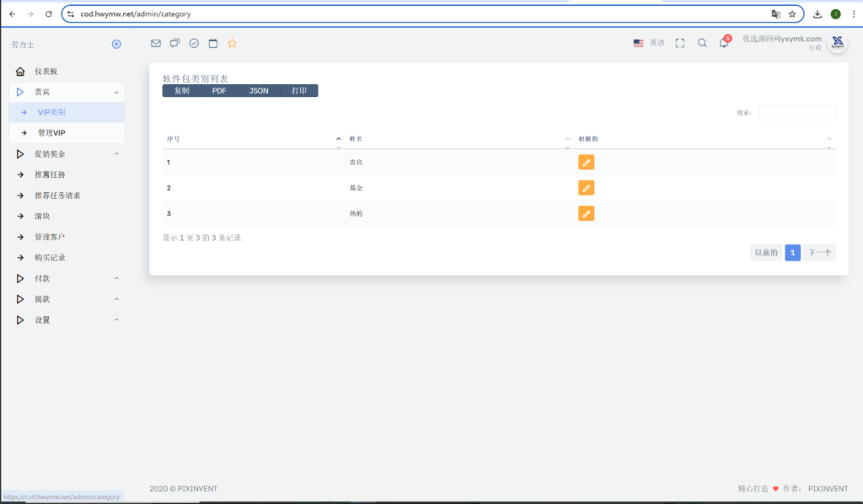
Task: Click the 软件包类别列表 heading text
Action: point(196,78)
